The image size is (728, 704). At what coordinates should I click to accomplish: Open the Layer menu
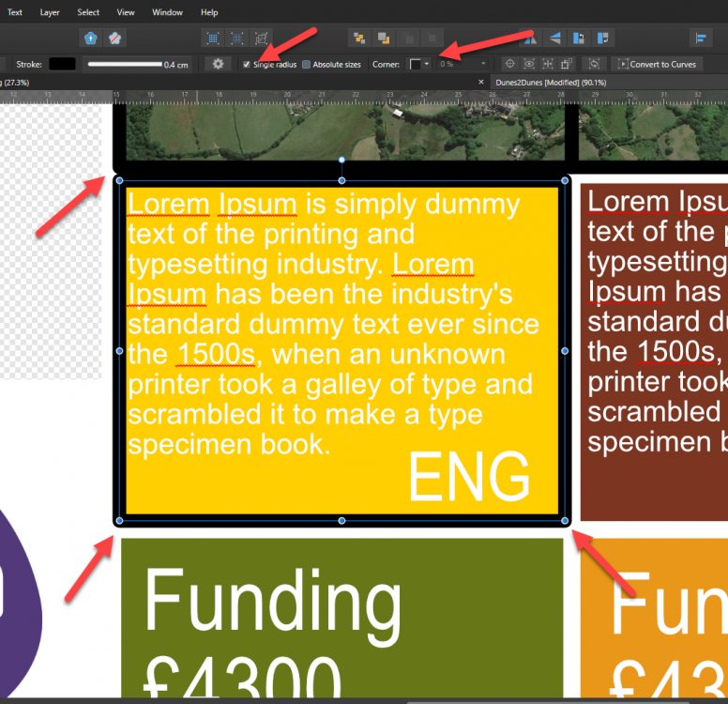(50, 12)
